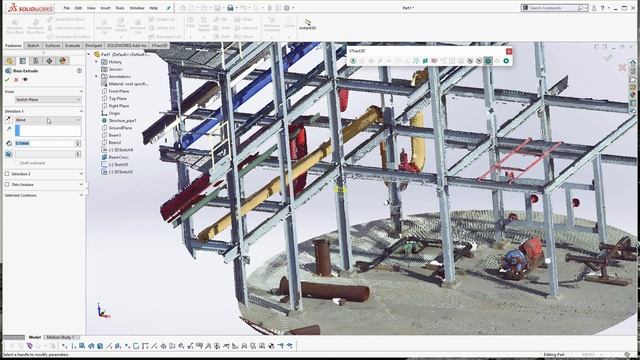Click the red cube icon in XTract3D toolbar
Screen dimensions: 640x360
(x=434, y=61)
